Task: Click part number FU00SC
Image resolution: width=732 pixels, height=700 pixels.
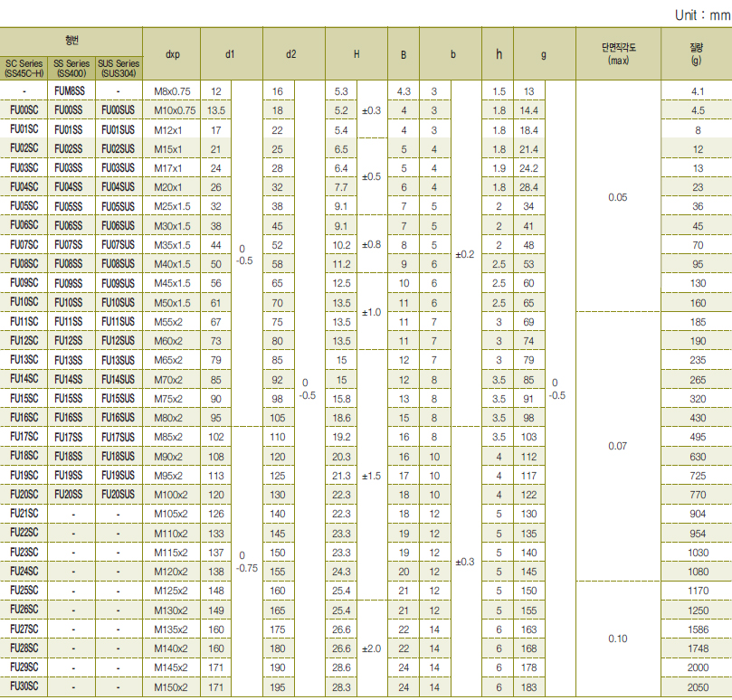Action: coord(24,110)
